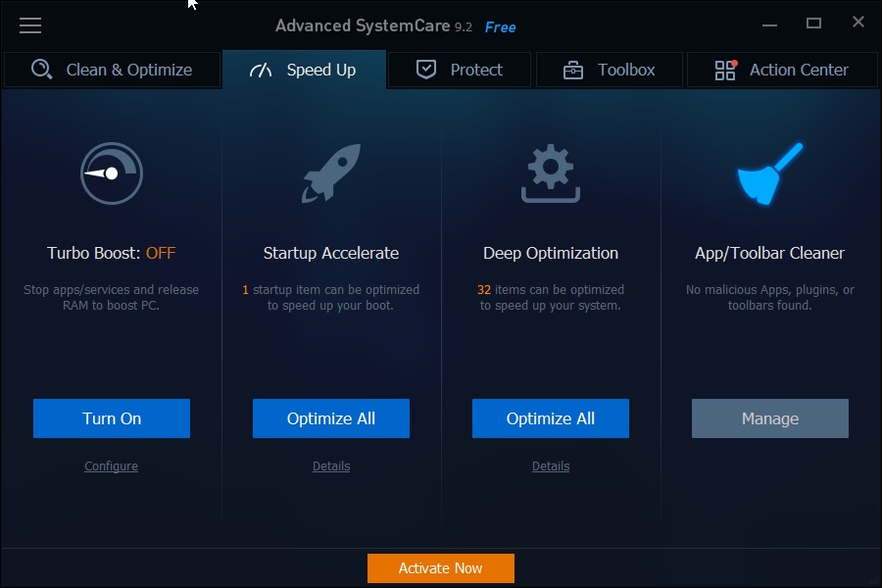Click the Protect shield icon

[425, 70]
